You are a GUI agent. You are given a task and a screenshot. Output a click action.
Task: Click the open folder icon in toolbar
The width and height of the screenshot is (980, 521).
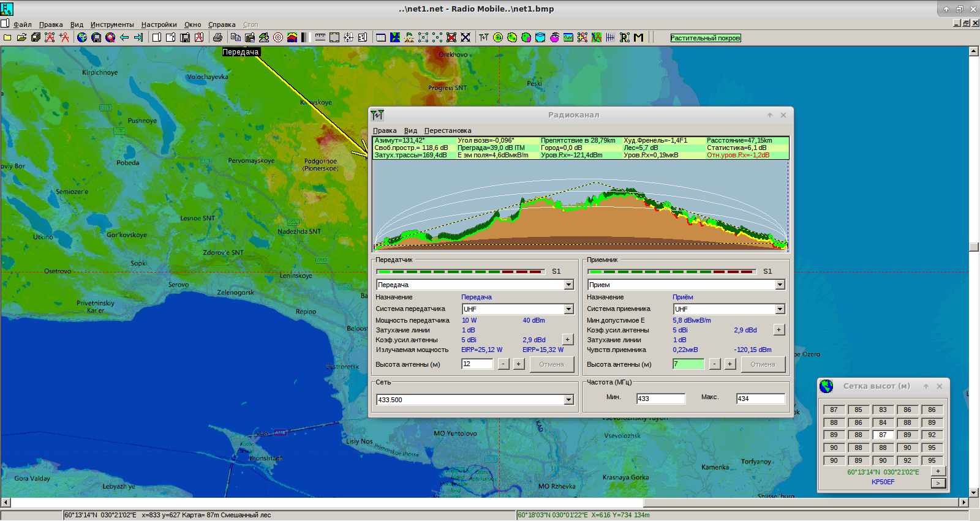(21, 37)
